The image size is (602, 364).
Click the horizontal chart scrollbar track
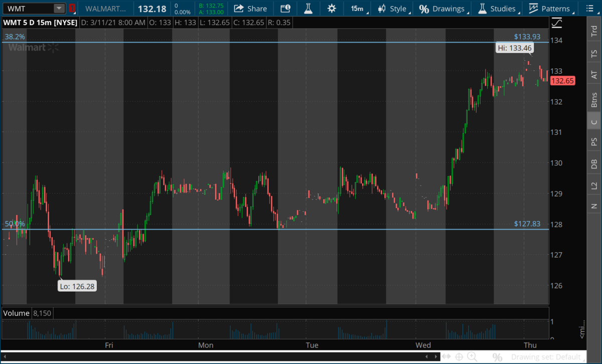(x=220, y=357)
